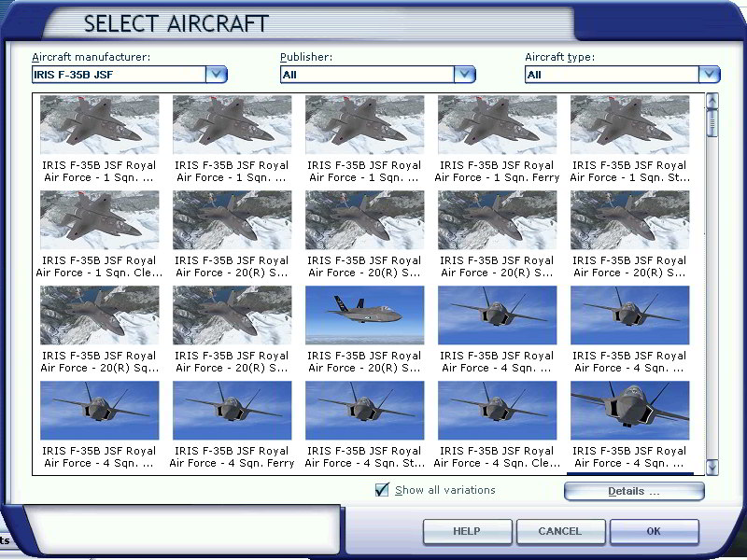747x560 pixels.
Task: Click the enlarged highlighted 4 Sqn. aircraft preview
Action: pyautogui.click(x=629, y=410)
